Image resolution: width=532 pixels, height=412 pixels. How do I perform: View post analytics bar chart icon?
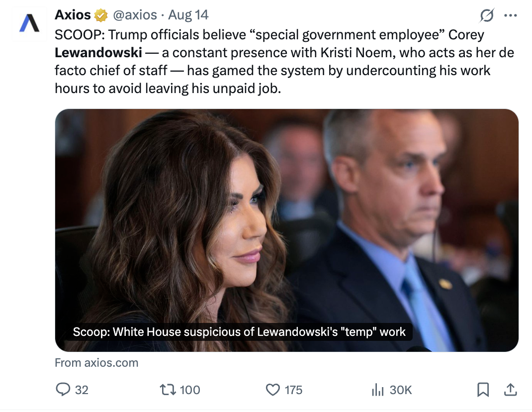pos(377,390)
